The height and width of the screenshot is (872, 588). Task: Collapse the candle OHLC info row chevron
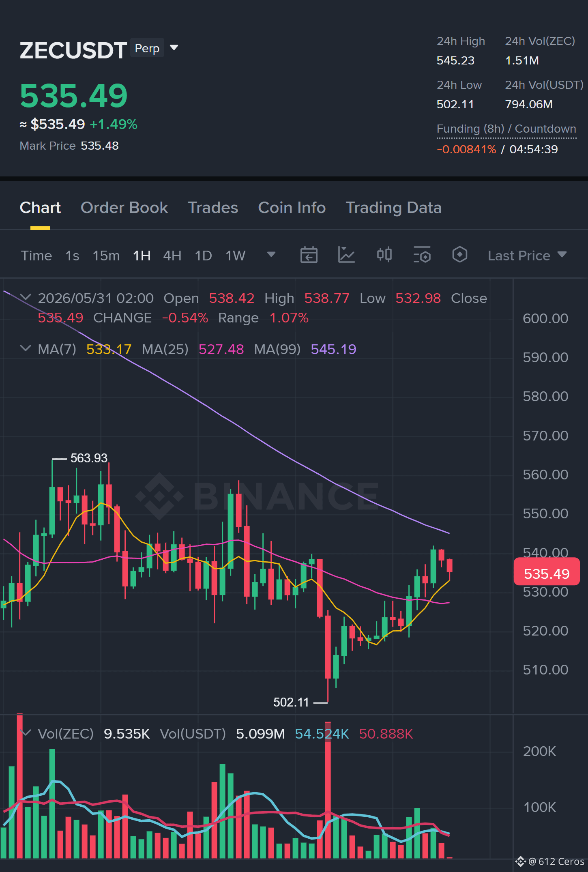[x=25, y=297]
